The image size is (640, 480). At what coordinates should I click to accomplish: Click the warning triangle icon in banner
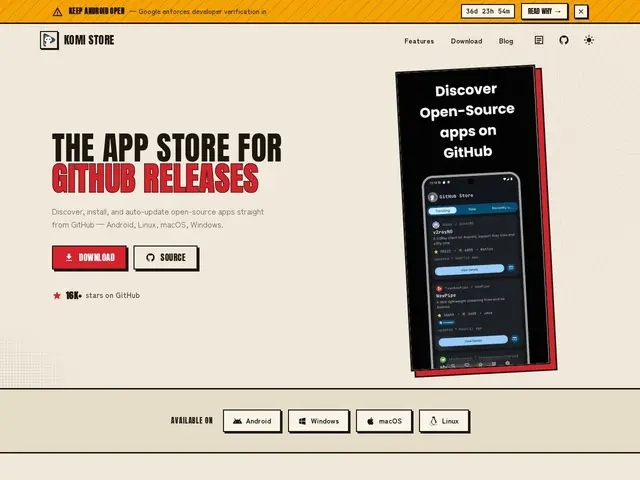(x=58, y=12)
